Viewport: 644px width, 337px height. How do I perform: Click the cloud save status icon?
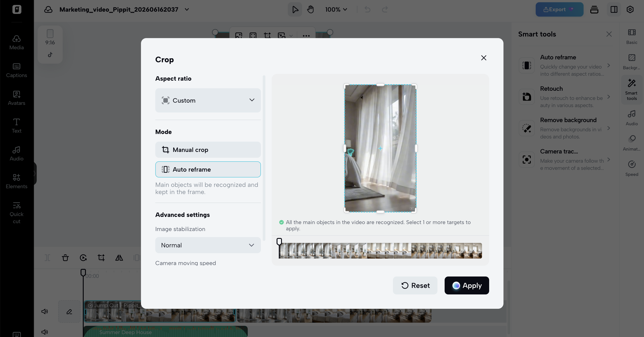click(x=48, y=9)
